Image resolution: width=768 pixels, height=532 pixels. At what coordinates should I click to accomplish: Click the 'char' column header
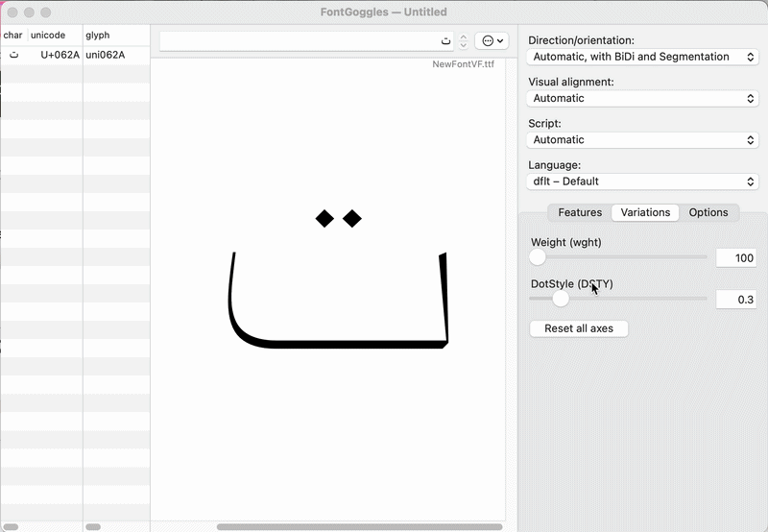coord(13,36)
